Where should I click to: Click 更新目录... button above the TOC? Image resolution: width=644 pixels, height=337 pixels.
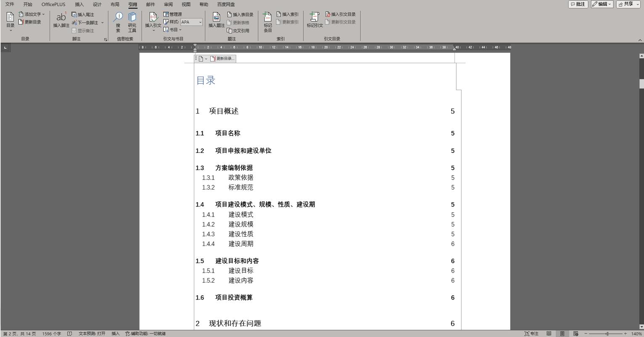[223, 59]
